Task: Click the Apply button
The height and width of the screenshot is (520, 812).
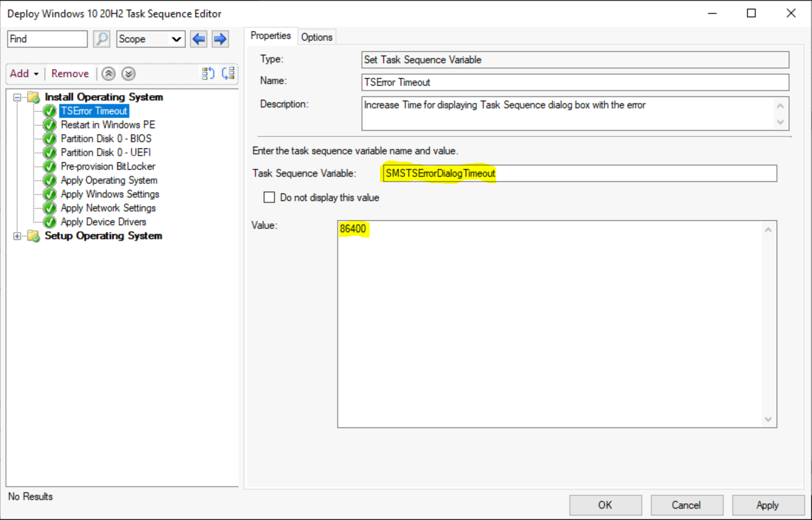Action: tap(768, 504)
